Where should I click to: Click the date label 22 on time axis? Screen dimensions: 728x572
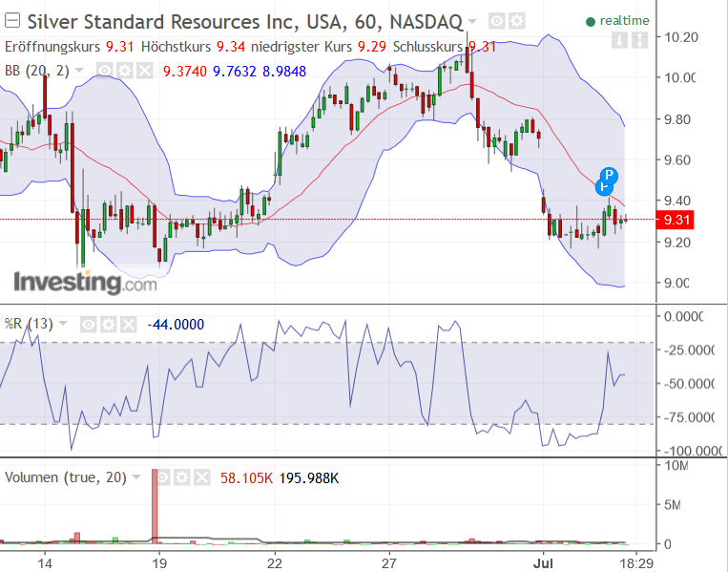275,563
